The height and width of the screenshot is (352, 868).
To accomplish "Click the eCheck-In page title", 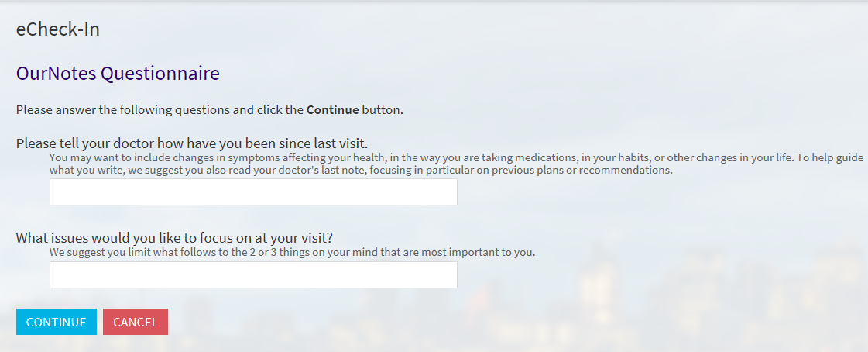I will click(x=58, y=29).
